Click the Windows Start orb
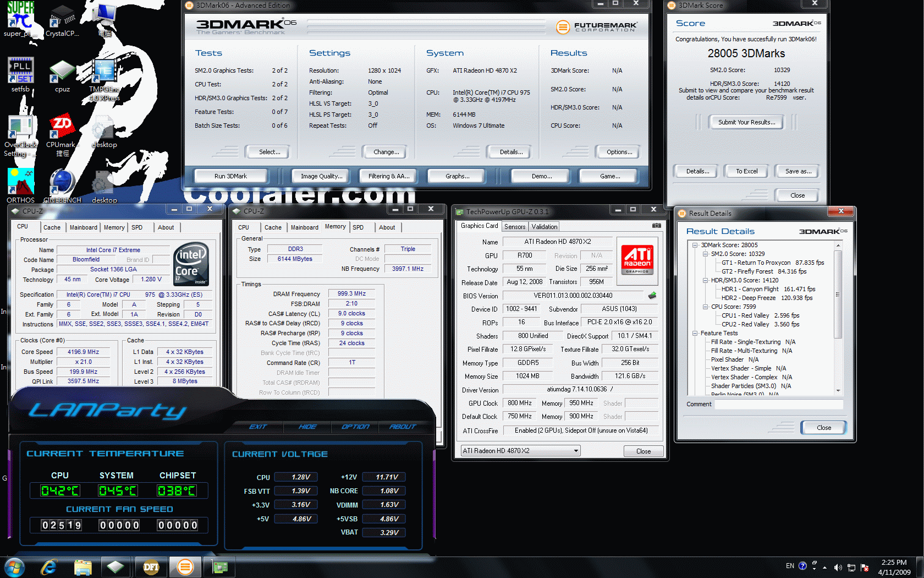Viewport: 924px width, 578px height. 14,567
